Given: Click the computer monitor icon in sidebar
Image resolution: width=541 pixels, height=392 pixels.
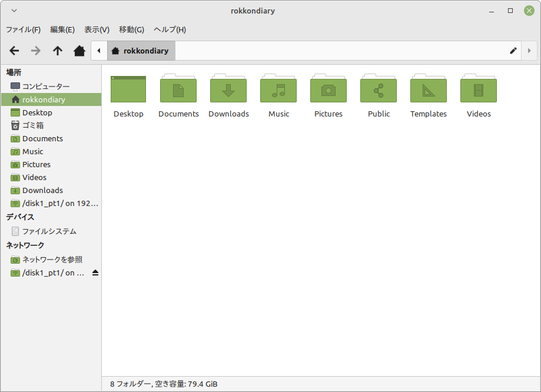Looking at the screenshot, I should (x=15, y=87).
